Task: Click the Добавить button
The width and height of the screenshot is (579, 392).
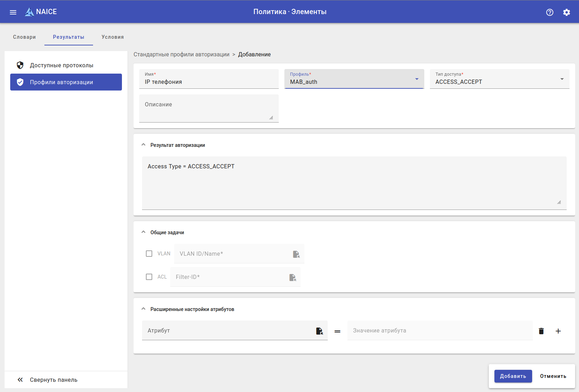Action: click(x=513, y=376)
